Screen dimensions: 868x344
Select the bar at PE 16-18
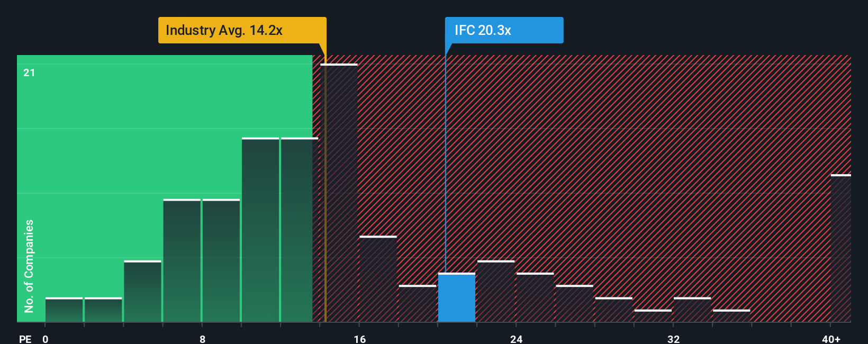378,279
